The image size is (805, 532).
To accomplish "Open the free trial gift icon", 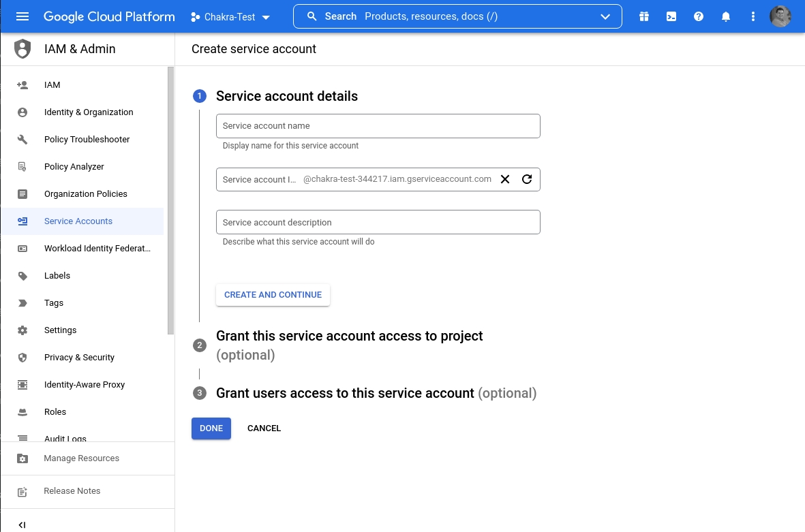I will [x=644, y=16].
